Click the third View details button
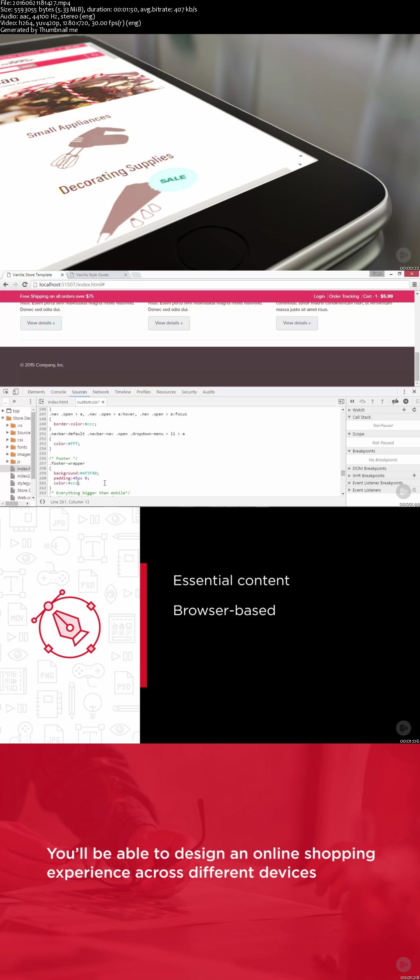Screen dimensions: 420x980 [297, 323]
